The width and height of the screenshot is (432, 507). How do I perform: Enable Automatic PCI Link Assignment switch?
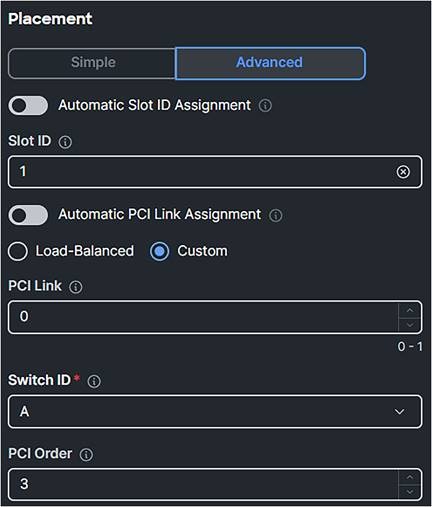28,215
